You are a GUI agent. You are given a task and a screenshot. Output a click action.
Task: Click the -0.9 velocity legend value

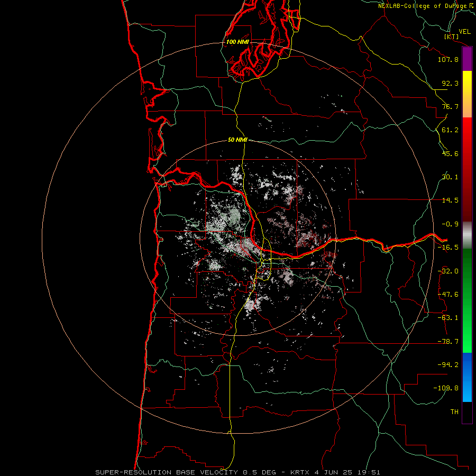[450, 224]
